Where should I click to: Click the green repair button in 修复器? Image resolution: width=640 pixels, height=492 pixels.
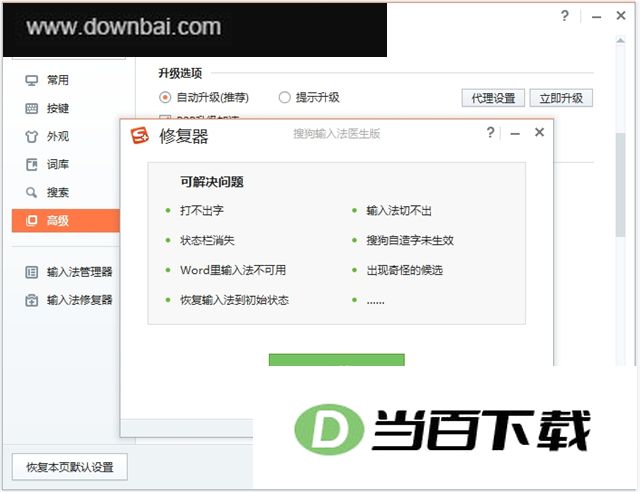tap(337, 360)
